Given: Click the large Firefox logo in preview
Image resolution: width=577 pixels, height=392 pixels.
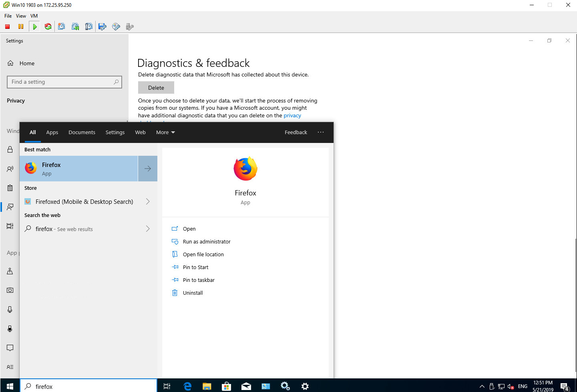Looking at the screenshot, I should [245, 169].
